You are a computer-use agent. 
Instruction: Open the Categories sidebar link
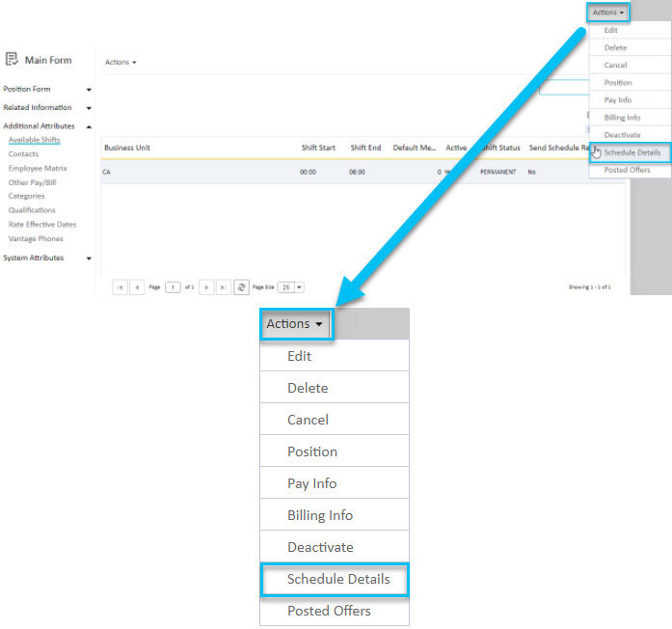(x=27, y=196)
